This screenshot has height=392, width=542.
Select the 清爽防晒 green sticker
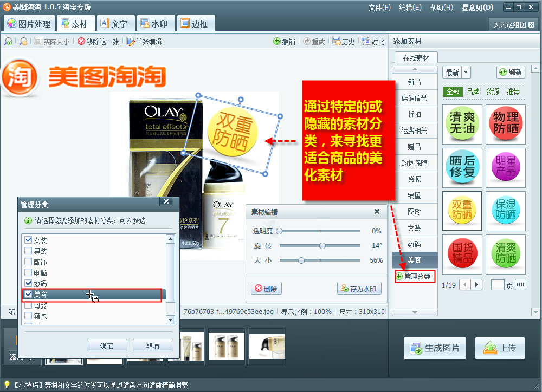click(x=506, y=254)
